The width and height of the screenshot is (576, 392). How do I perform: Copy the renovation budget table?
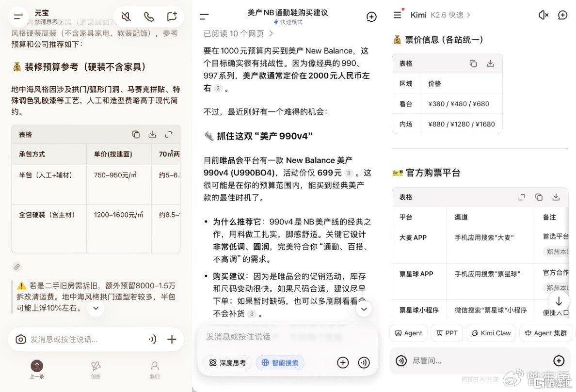136,135
